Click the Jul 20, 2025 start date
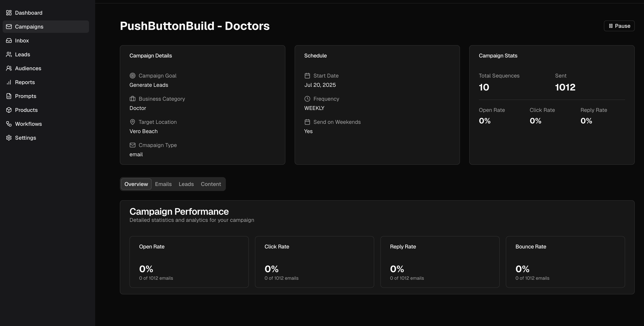 (x=320, y=85)
